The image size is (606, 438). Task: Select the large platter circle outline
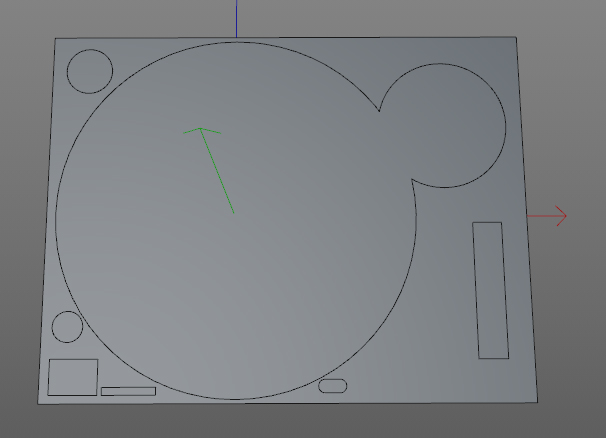(236, 221)
